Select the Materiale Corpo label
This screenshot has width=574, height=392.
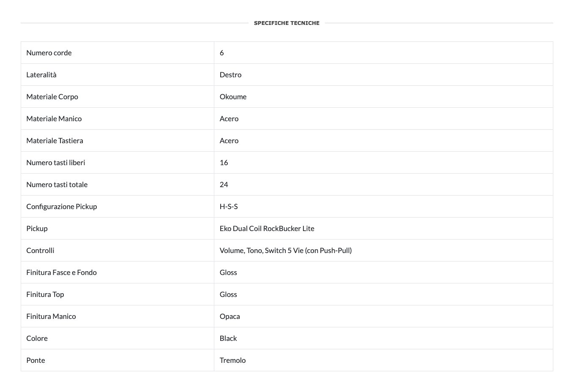[x=52, y=97]
